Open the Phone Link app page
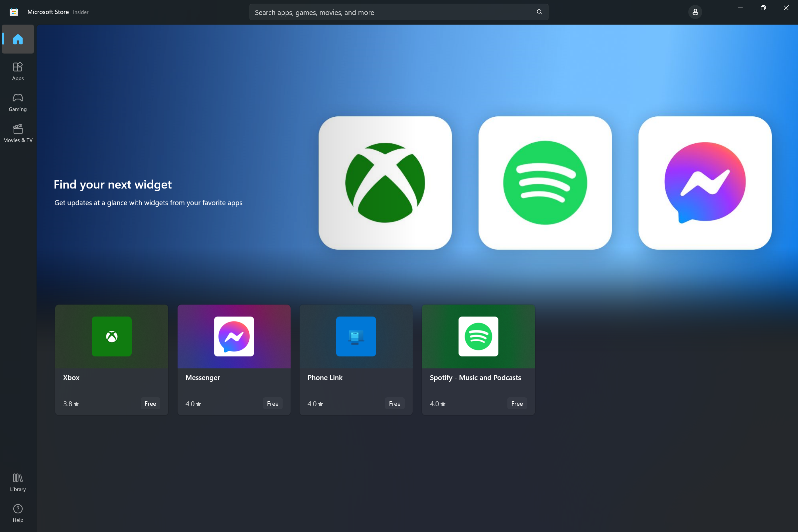This screenshot has width=798, height=532. point(356,360)
